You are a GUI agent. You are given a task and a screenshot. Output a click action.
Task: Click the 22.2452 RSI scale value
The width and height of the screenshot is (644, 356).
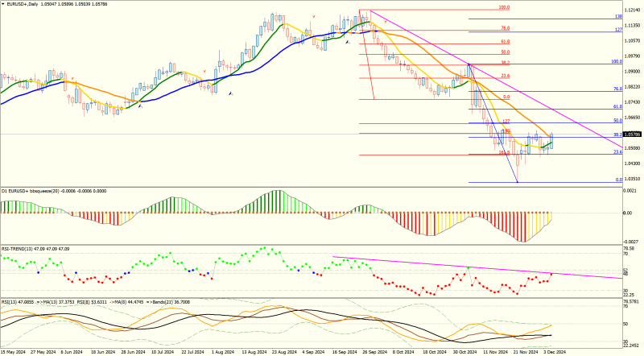631,346
